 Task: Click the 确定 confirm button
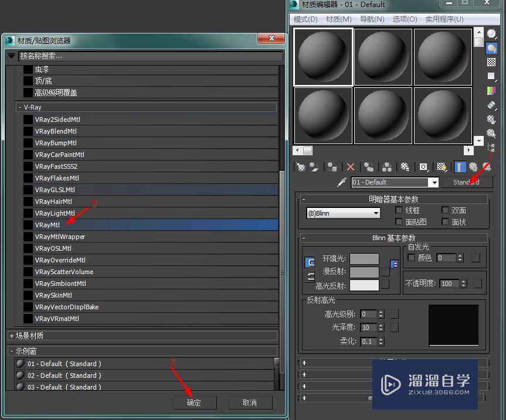pos(195,402)
